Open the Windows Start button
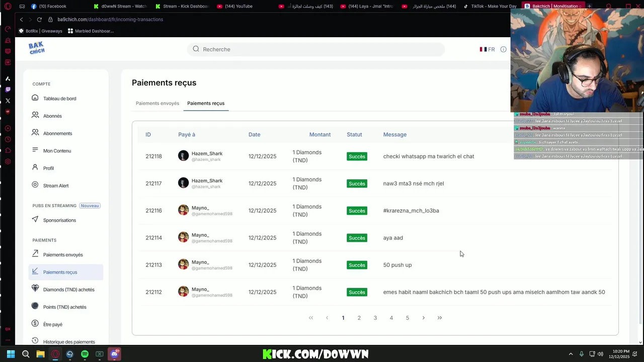This screenshot has width=644, height=362. click(x=11, y=354)
